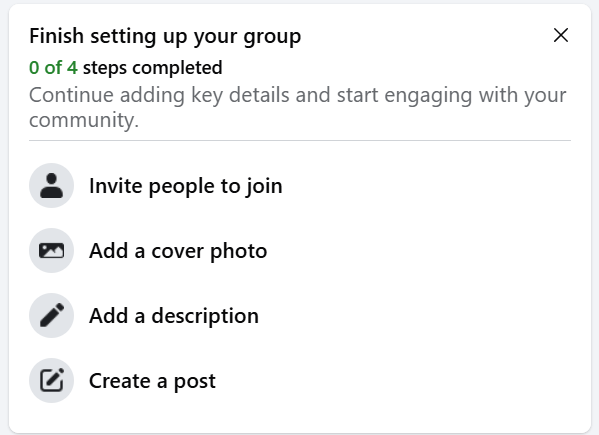Click the cover photo image icon
The height and width of the screenshot is (435, 599).
click(x=52, y=251)
